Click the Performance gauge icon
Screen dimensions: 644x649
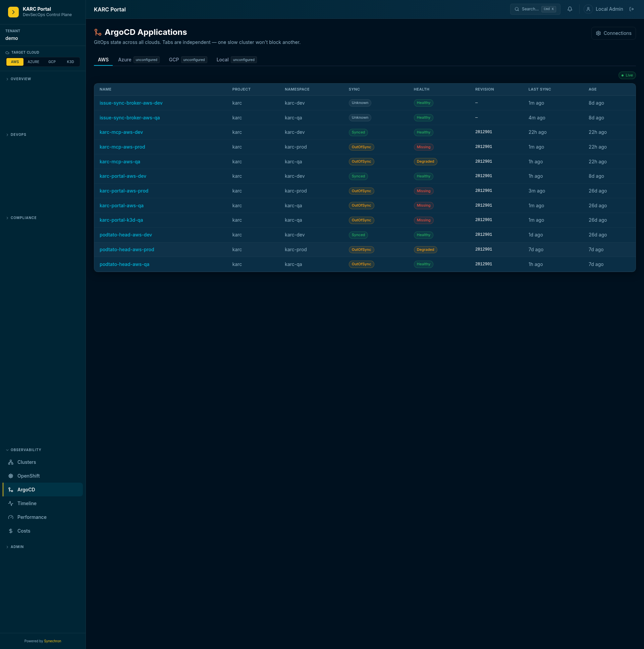pyautogui.click(x=11, y=517)
